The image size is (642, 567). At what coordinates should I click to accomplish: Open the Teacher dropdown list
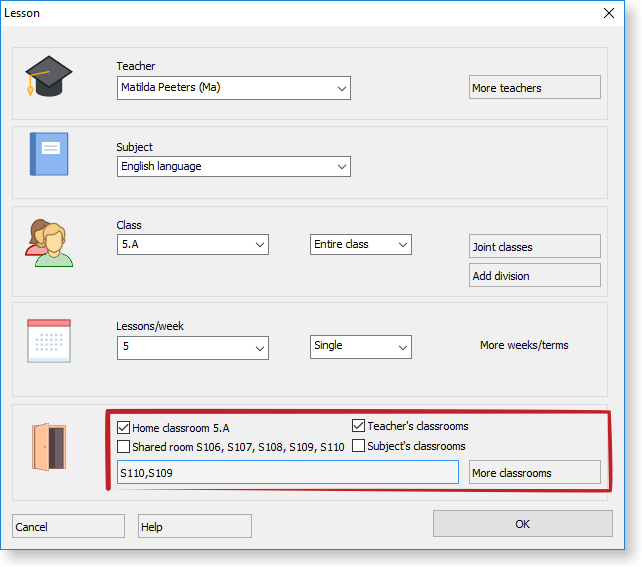click(x=341, y=88)
